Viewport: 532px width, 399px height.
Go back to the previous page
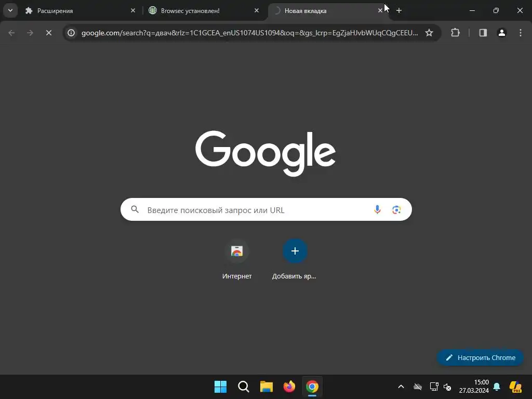pyautogui.click(x=11, y=33)
